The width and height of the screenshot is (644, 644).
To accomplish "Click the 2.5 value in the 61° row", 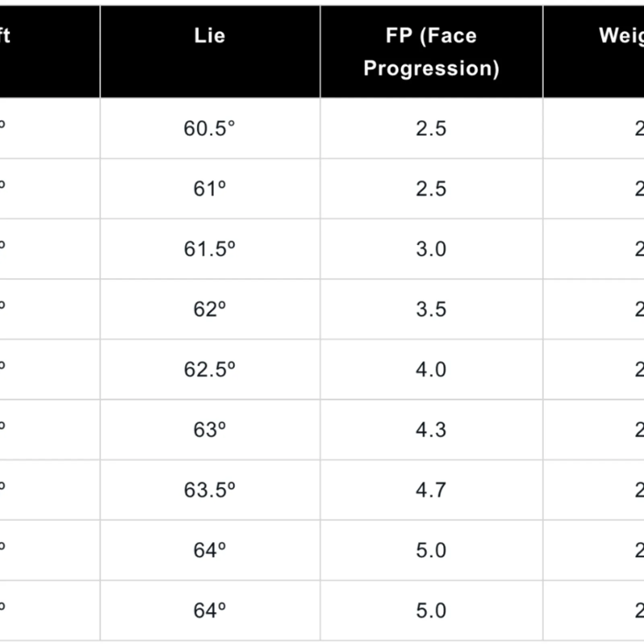I will (431, 189).
